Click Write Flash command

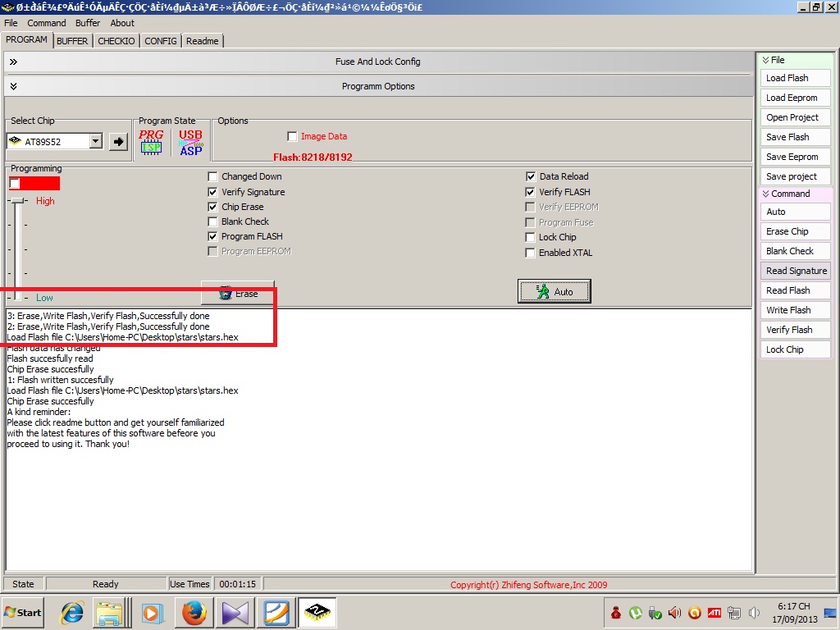pyautogui.click(x=795, y=310)
